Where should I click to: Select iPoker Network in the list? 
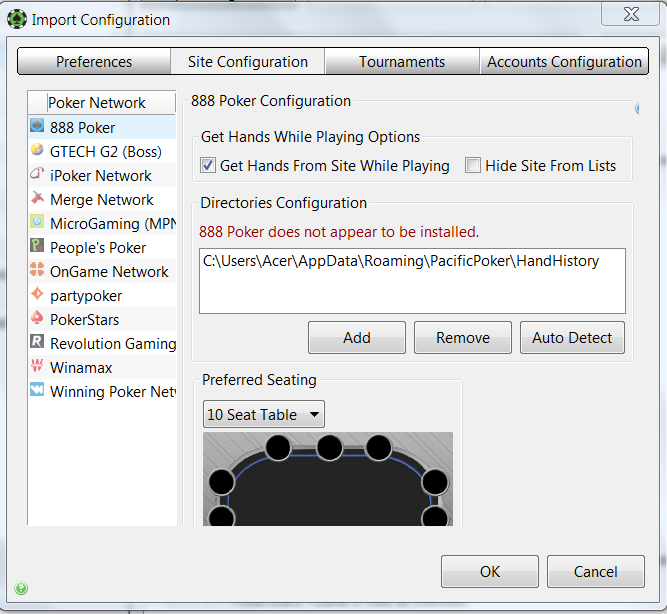[x=102, y=175]
